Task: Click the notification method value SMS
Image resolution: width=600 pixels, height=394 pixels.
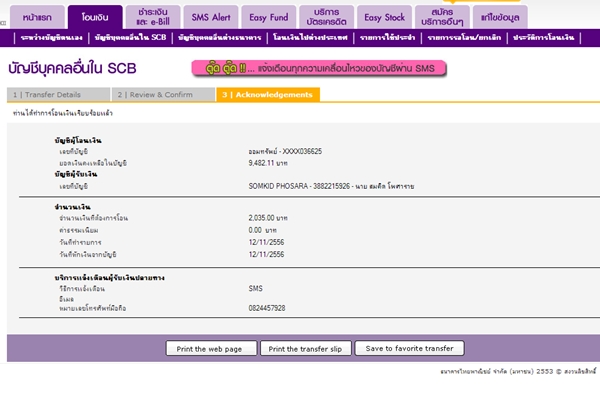Action: point(256,288)
